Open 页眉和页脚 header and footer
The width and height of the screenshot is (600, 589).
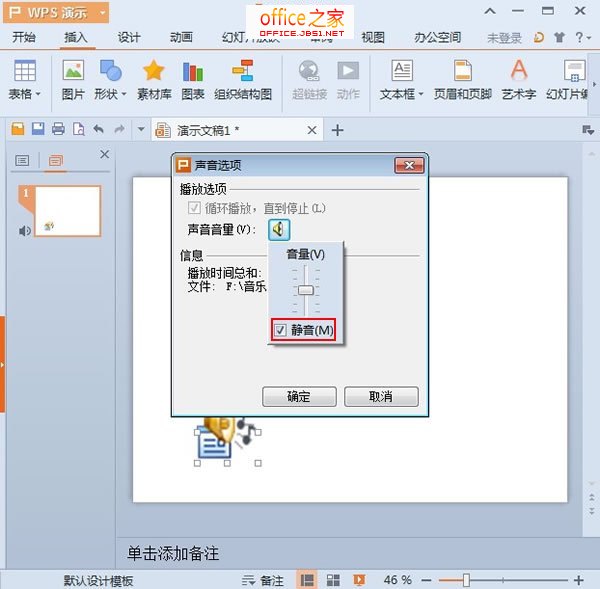(x=463, y=70)
